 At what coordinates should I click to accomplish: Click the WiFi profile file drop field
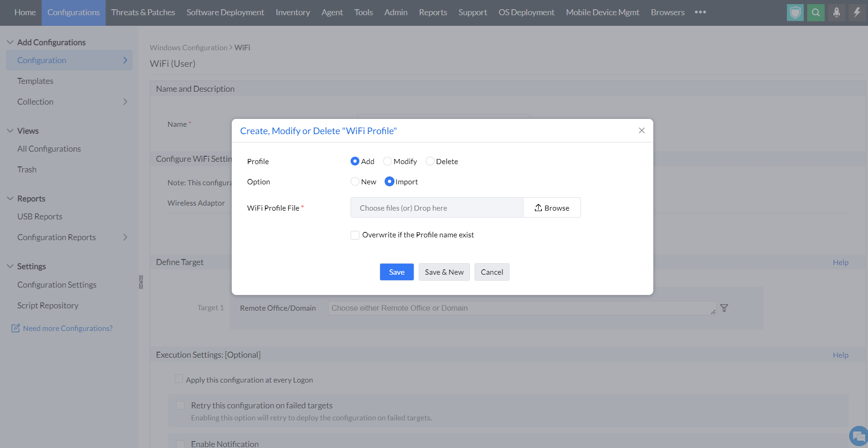coord(437,208)
